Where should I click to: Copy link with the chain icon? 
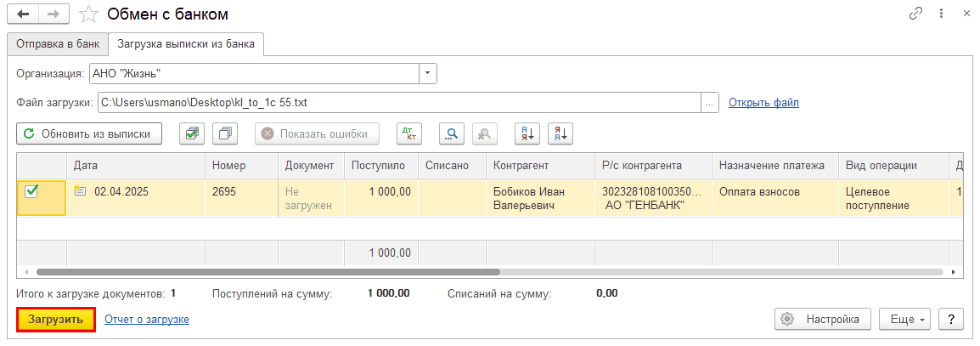click(x=915, y=14)
